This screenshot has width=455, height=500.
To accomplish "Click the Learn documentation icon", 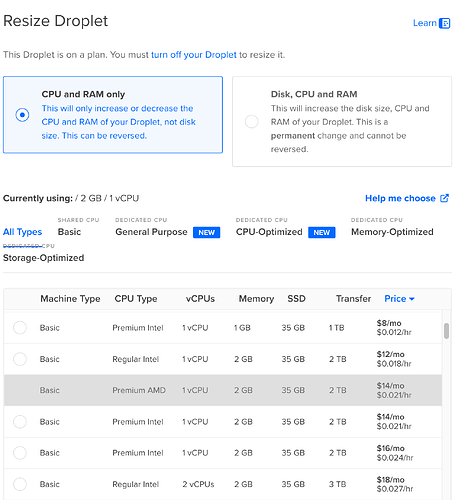I will 444,23.
